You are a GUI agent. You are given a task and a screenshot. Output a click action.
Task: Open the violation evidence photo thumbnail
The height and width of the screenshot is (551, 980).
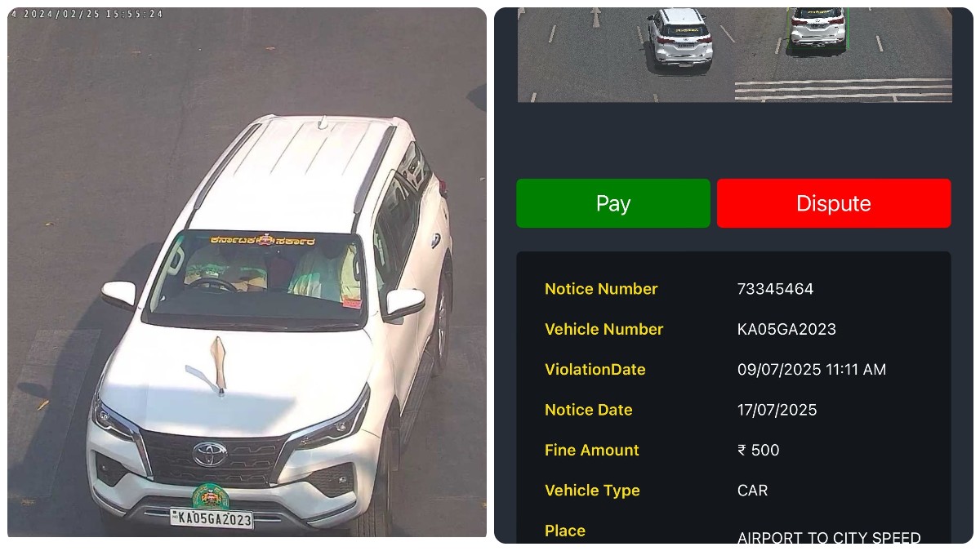734,55
